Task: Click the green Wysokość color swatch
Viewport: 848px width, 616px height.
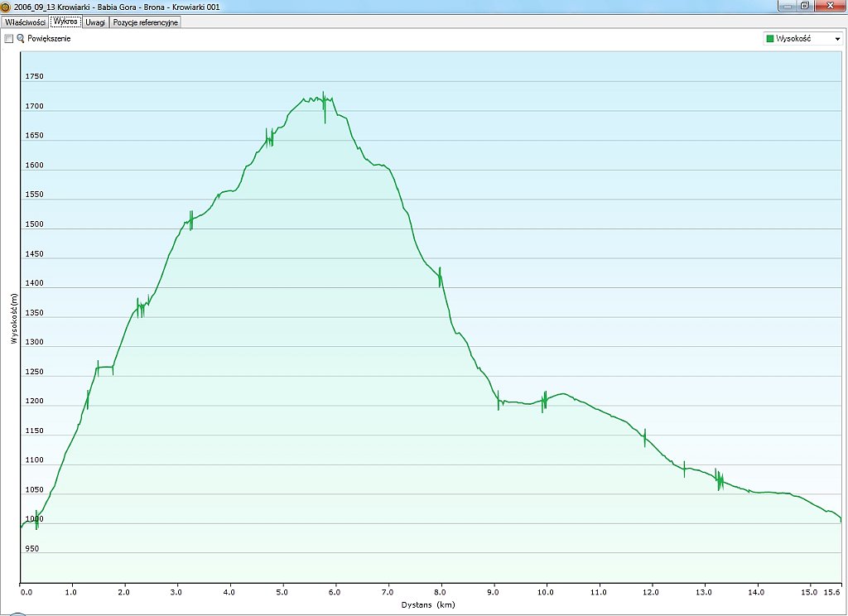Action: click(x=770, y=39)
